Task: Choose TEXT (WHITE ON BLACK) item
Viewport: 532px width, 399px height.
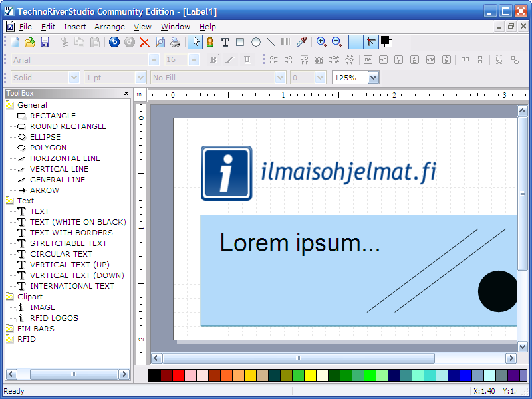Action: [x=78, y=222]
